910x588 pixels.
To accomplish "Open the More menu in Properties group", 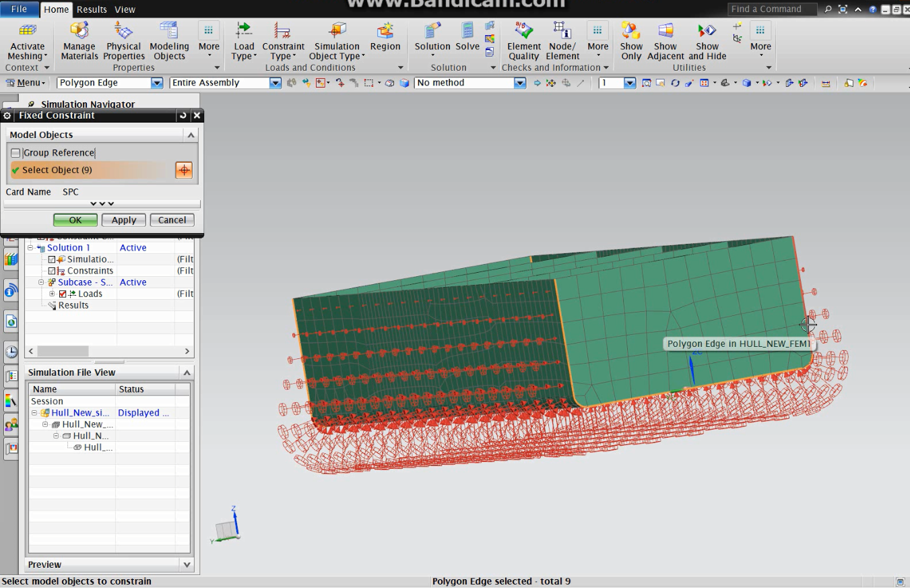I will [x=209, y=41].
